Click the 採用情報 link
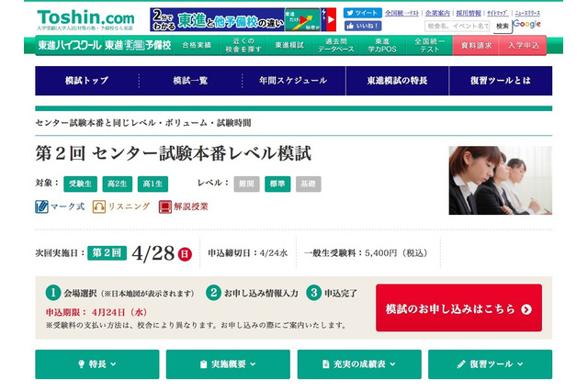This screenshot has width=588, height=391. click(469, 13)
